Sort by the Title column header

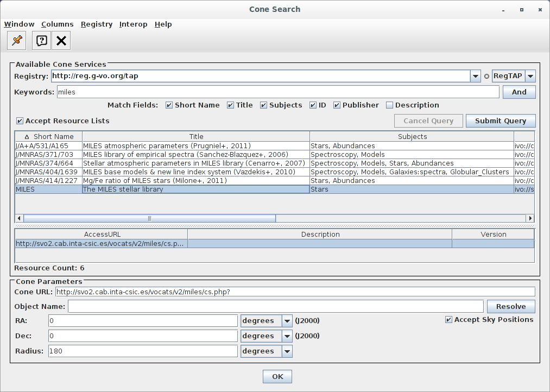tap(196, 136)
